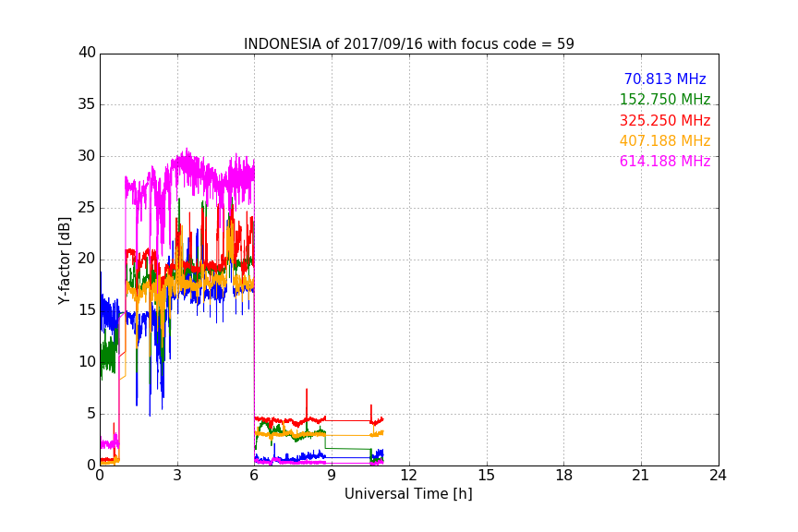Click the x-axis tick label 24

(x=718, y=476)
